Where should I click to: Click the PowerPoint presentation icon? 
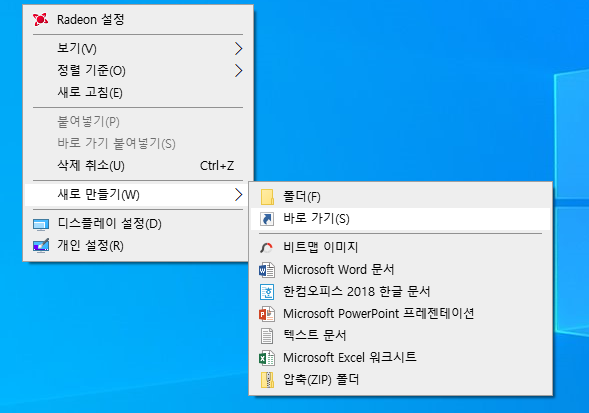(x=267, y=314)
